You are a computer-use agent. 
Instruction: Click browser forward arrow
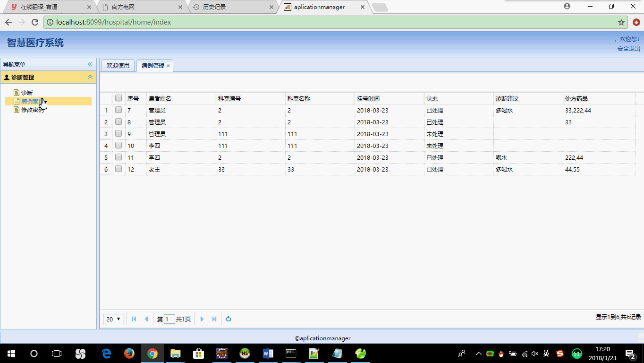click(x=22, y=22)
